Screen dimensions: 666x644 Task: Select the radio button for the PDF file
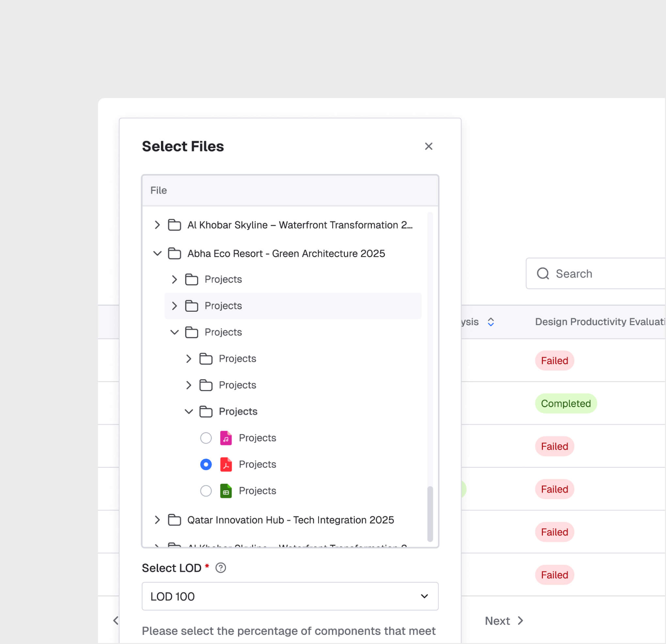(x=206, y=465)
